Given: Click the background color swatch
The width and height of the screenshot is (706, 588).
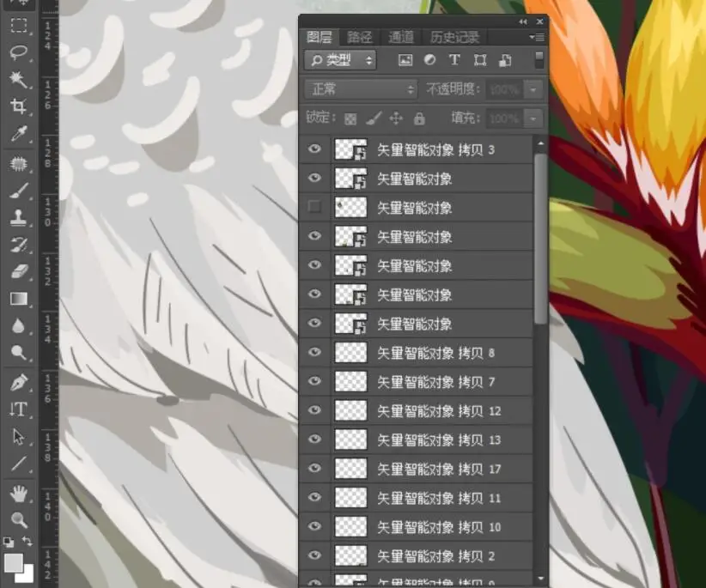Looking at the screenshot, I should coord(28,575).
